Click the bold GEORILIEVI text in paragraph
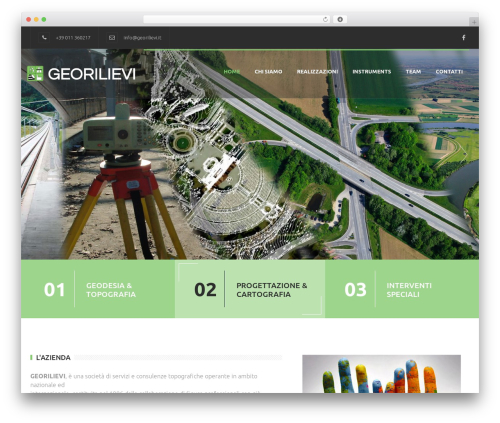The image size is (500, 423). tap(48, 376)
